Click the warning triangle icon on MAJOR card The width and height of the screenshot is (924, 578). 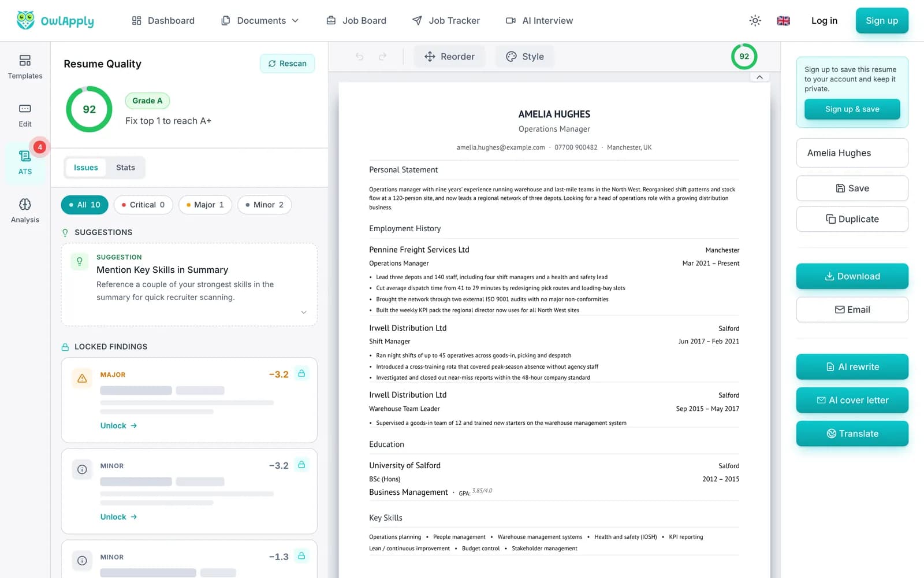[x=82, y=379]
